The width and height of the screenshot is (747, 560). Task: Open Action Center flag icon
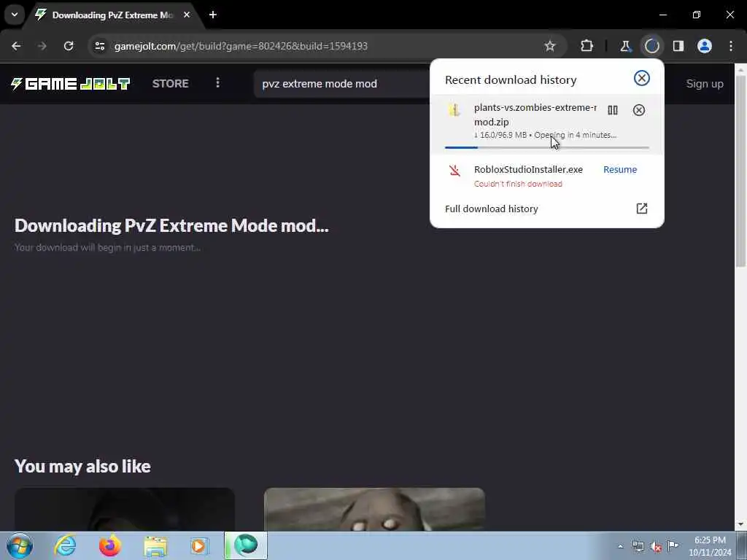pos(673,545)
